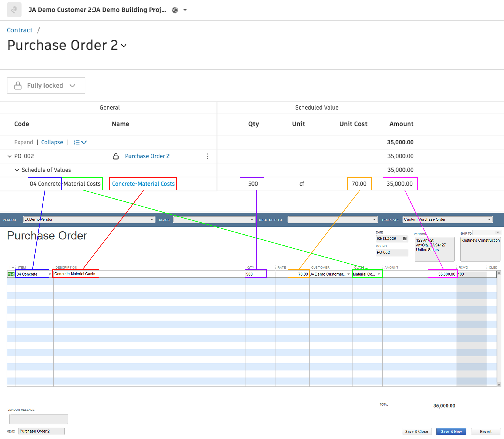This screenshot has height=439, width=504.
Task: Open the Class dropdown on the 04 Concrete line
Action: pyautogui.click(x=379, y=274)
